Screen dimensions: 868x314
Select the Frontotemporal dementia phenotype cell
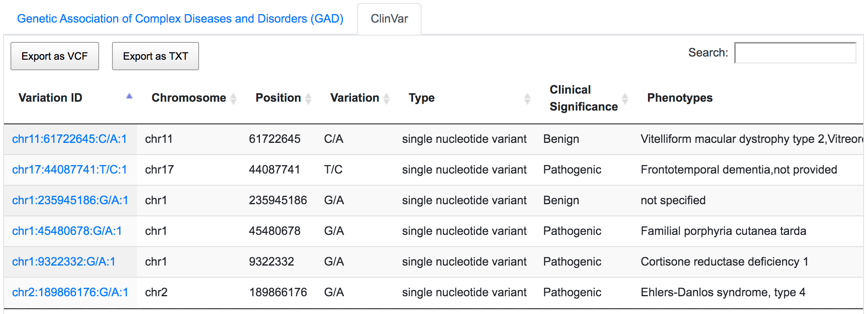point(739,170)
